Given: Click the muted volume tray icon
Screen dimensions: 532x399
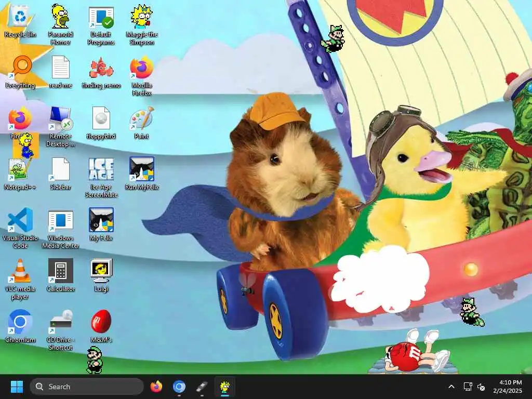Looking at the screenshot, I should coord(481,387).
